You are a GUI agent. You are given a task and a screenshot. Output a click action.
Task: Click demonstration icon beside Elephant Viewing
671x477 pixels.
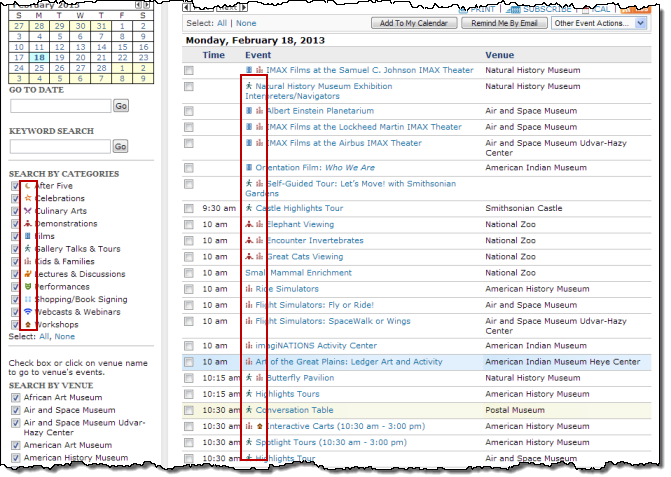coord(249,224)
